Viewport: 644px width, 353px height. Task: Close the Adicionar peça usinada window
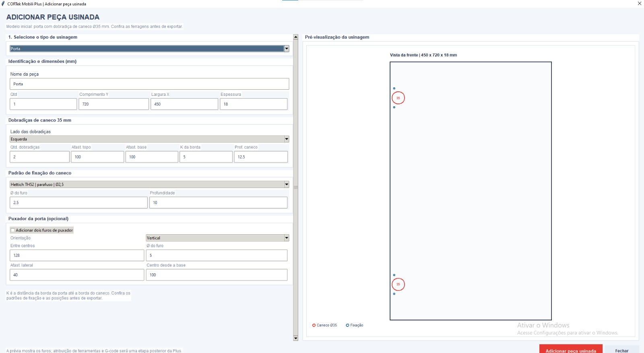coord(639,4)
